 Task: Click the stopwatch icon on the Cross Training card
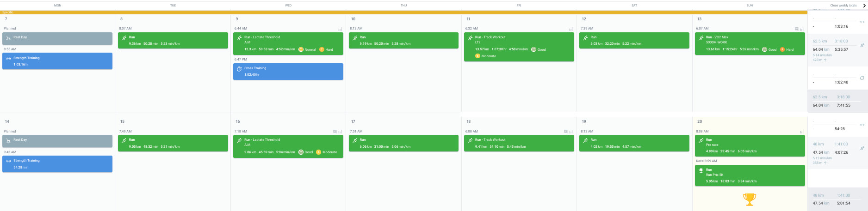(x=239, y=69)
